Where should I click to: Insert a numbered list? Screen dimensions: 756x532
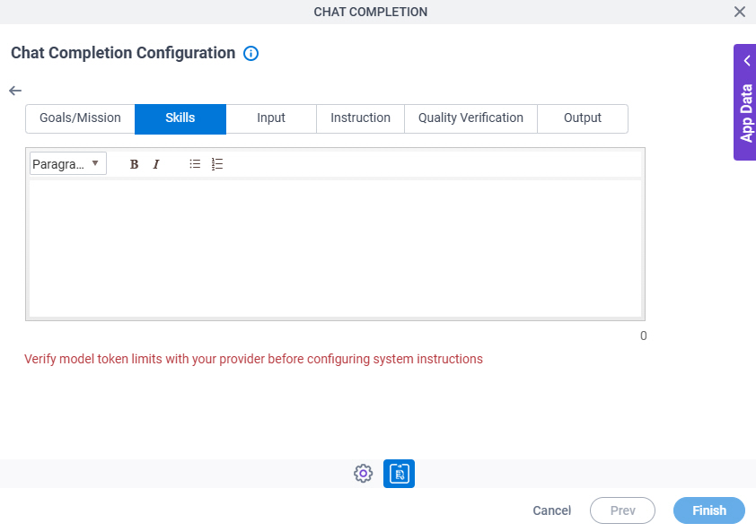[217, 164]
